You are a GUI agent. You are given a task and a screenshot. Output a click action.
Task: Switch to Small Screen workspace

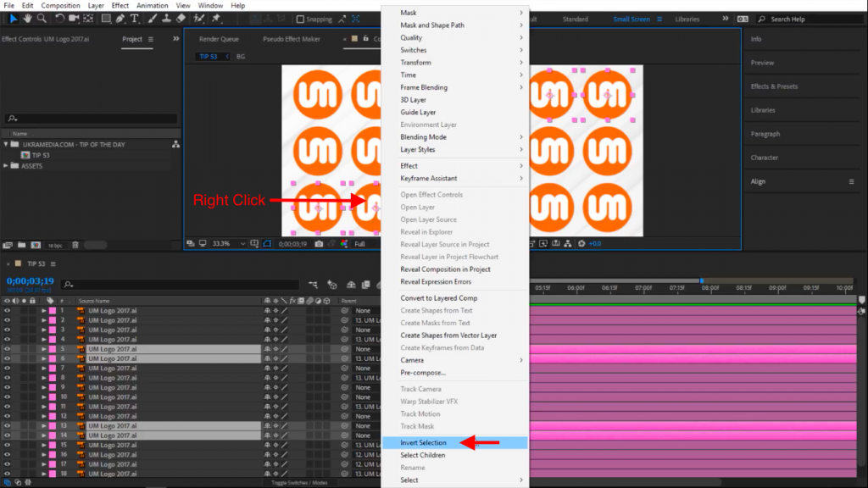pyautogui.click(x=631, y=19)
